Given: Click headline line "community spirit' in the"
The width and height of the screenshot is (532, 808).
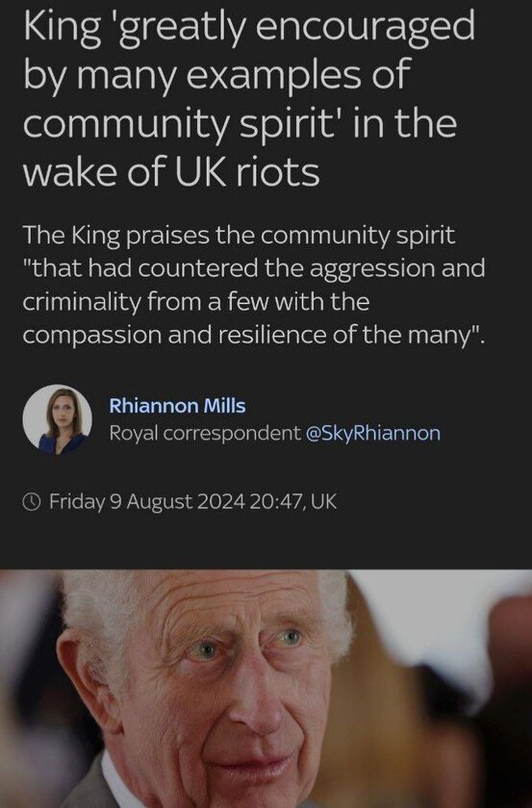Looking at the screenshot, I should click(241, 124).
